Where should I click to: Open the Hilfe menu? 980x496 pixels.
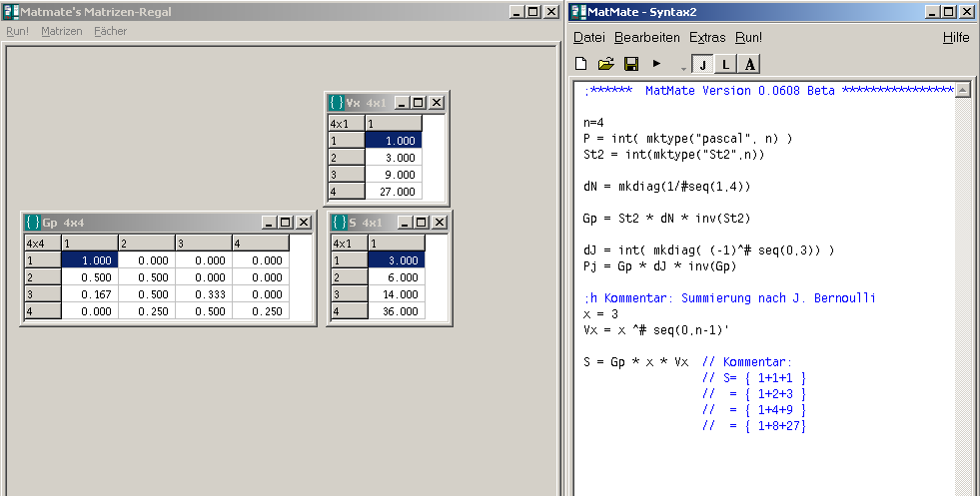point(955,37)
